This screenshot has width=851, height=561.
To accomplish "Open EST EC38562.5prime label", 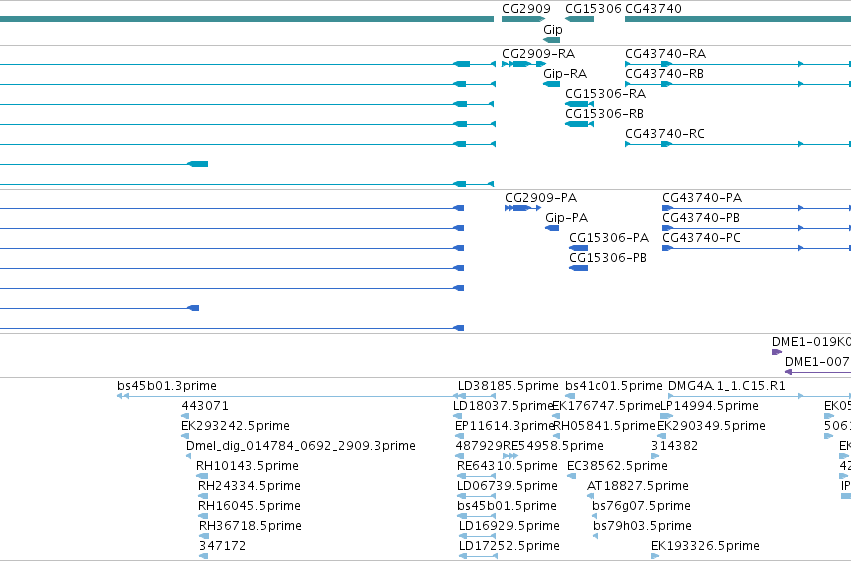I will coord(617,466).
